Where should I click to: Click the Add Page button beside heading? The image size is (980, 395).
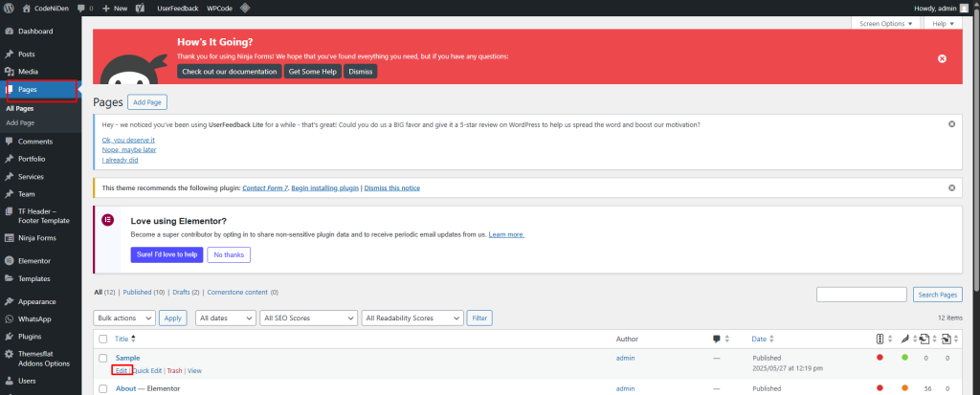click(x=147, y=102)
